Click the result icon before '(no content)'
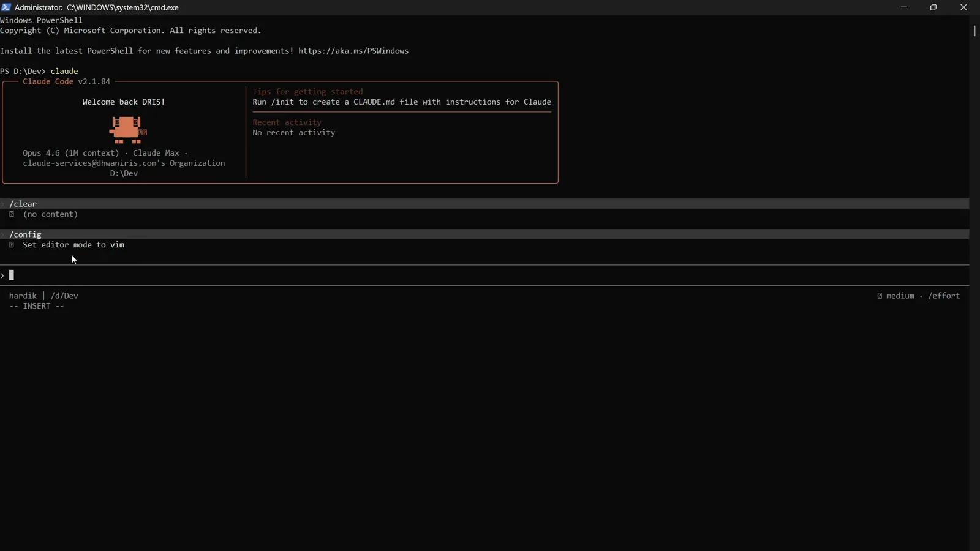 tap(12, 214)
